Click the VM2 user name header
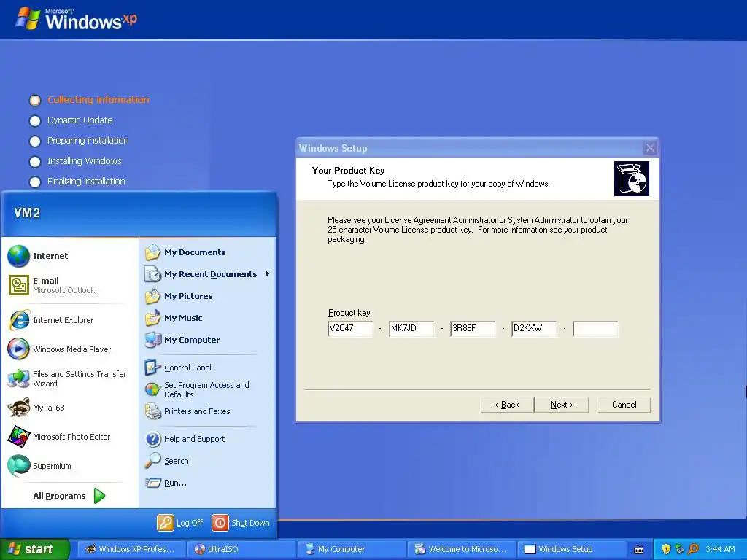The image size is (747, 560). coord(27,213)
